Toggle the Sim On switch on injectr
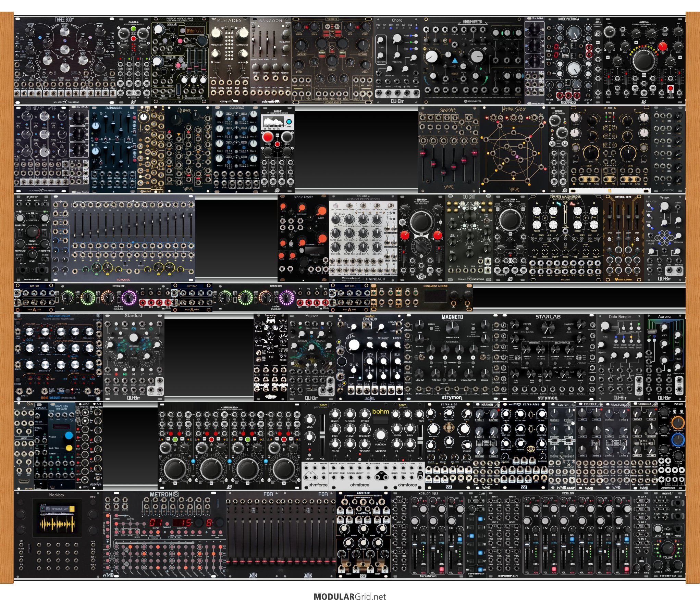The image size is (700, 604). [21, 234]
